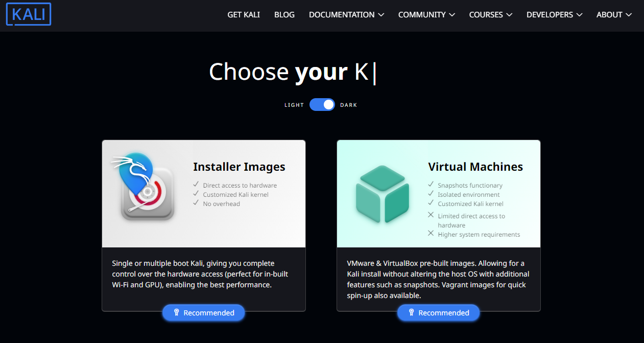
Task: Expand the Courses dropdown chevron
Action: coord(509,15)
